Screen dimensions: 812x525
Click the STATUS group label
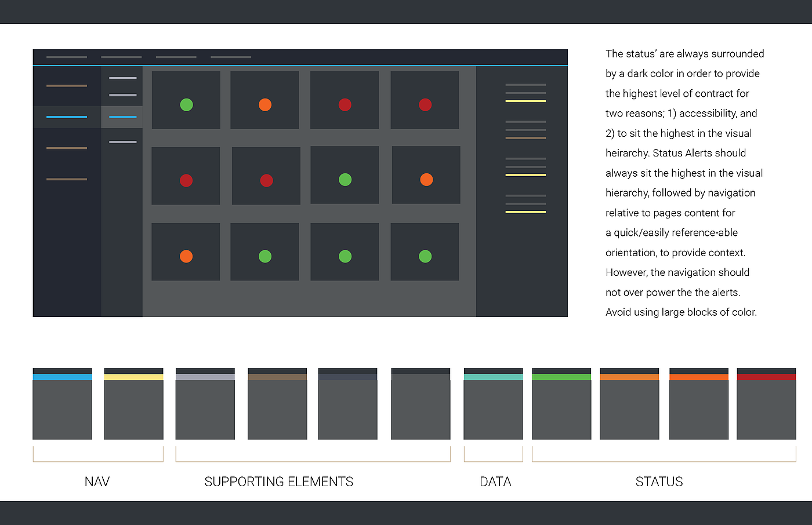coord(659,482)
